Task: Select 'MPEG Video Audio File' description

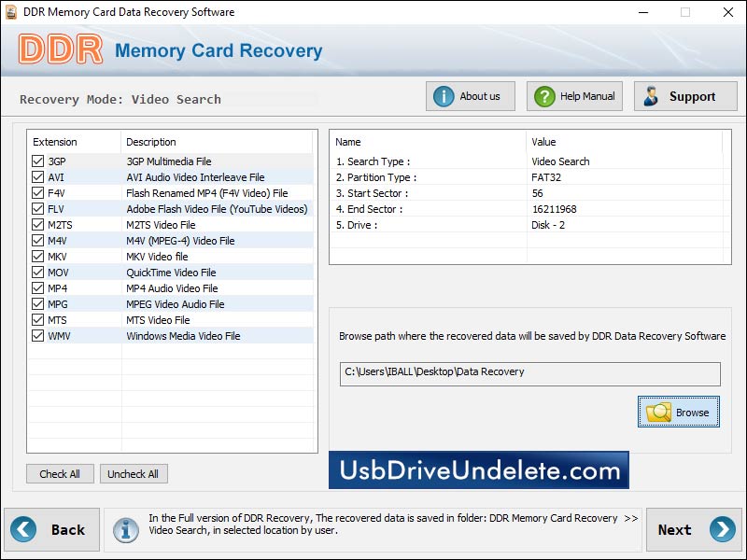Action: tap(176, 304)
